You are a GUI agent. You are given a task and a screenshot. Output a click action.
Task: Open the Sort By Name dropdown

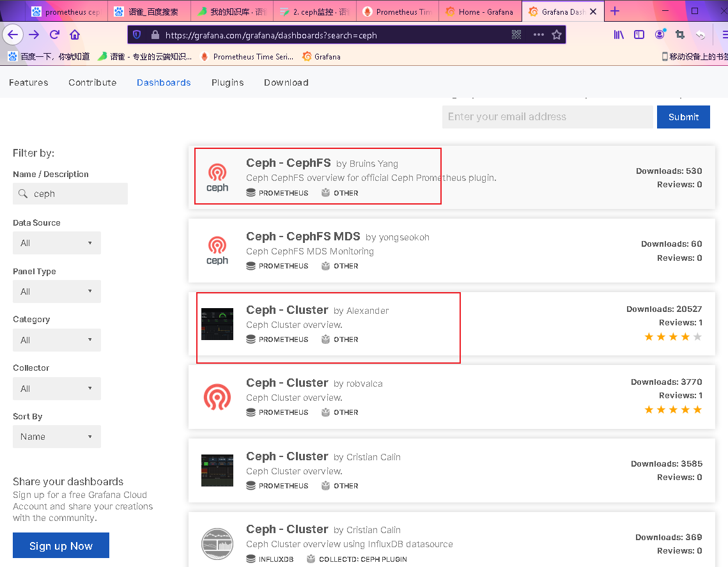(57, 437)
